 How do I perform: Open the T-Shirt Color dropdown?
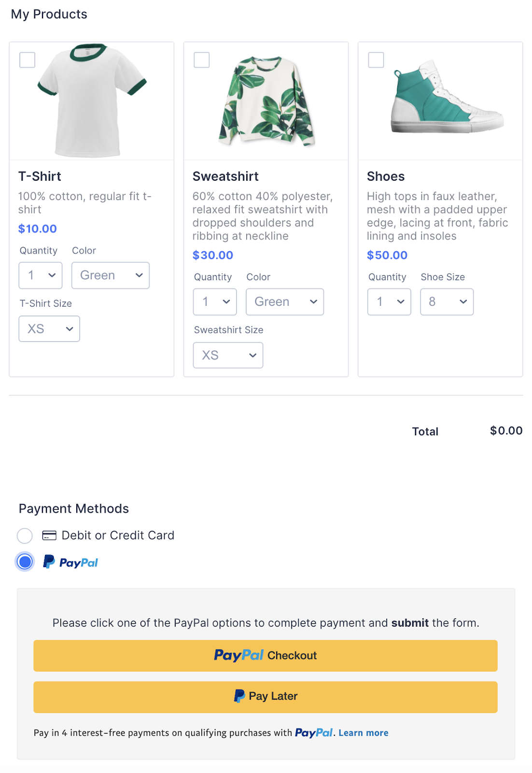pyautogui.click(x=111, y=275)
